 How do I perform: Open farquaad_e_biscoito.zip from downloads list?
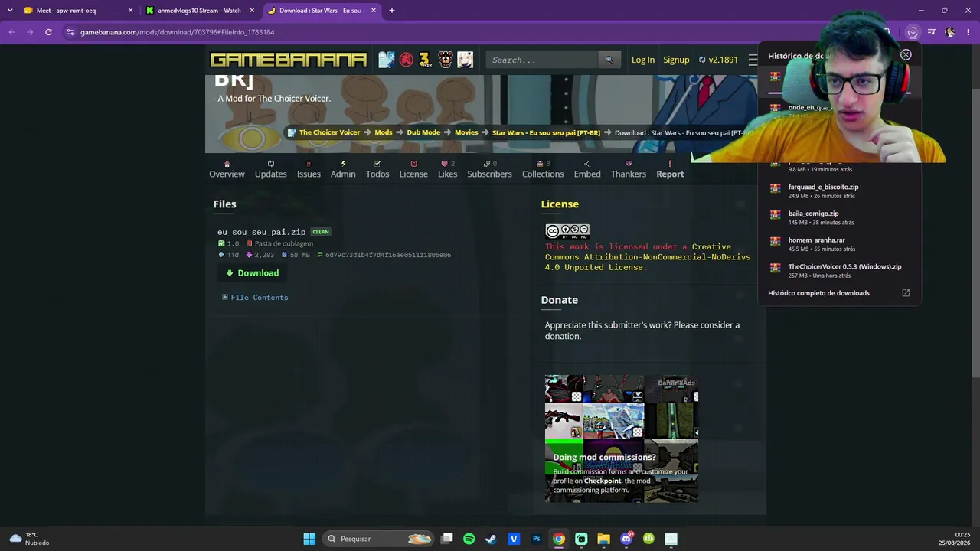click(x=839, y=191)
